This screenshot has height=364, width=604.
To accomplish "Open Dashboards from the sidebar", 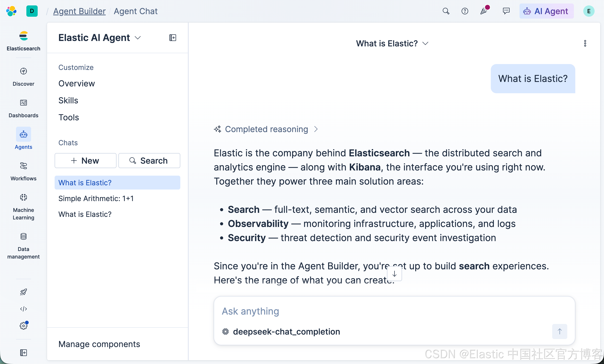I will pyautogui.click(x=24, y=108).
